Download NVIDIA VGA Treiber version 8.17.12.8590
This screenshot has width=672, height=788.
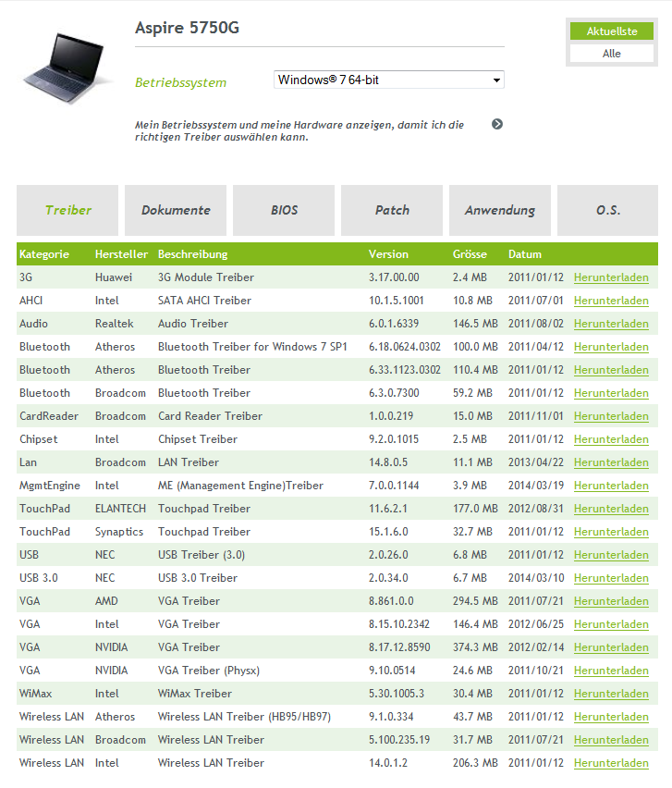[x=611, y=647]
